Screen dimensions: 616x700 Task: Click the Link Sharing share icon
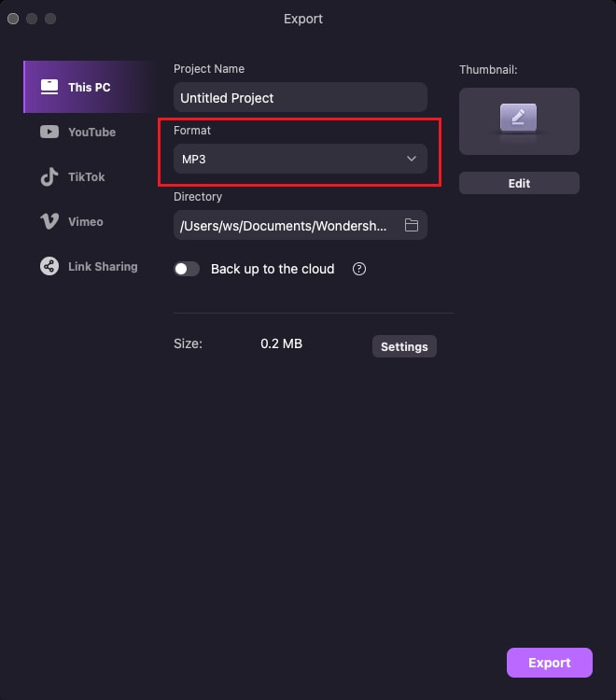[49, 266]
